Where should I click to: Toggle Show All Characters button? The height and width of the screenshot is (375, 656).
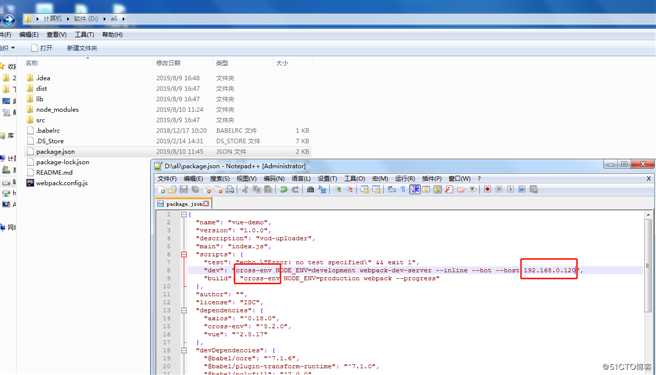click(x=403, y=190)
